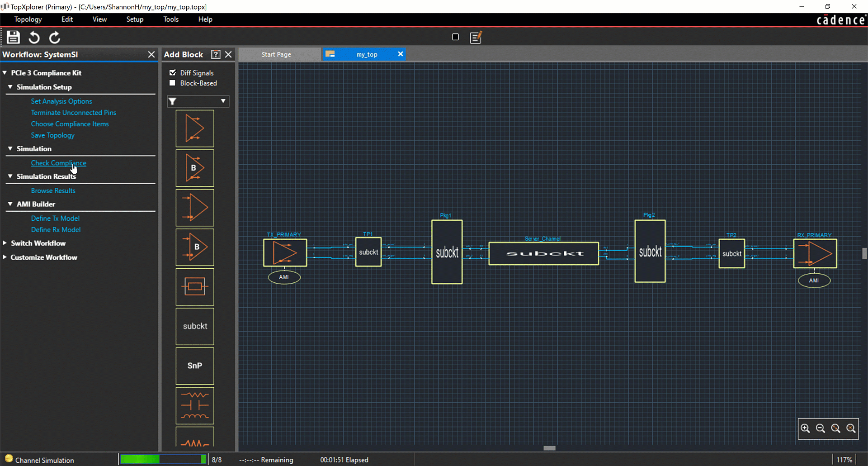Open the notes/log edit icon in toolbar
This screenshot has height=466, width=868.
(476, 37)
